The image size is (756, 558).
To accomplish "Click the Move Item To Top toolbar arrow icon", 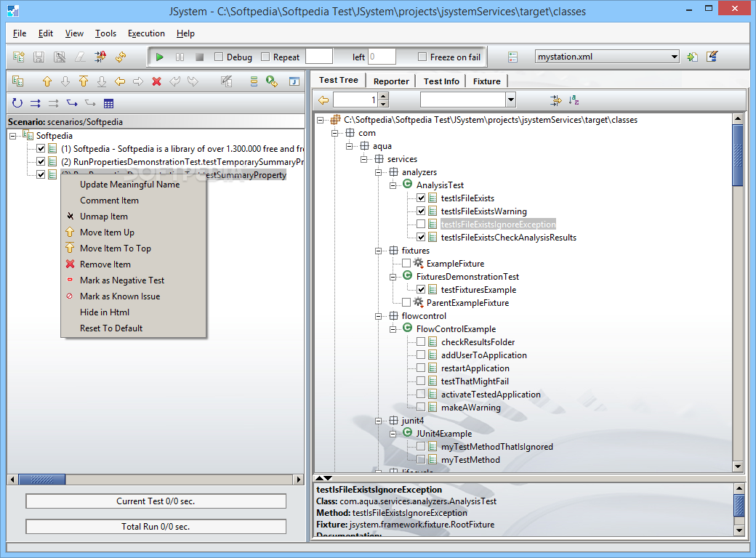I will click(84, 81).
